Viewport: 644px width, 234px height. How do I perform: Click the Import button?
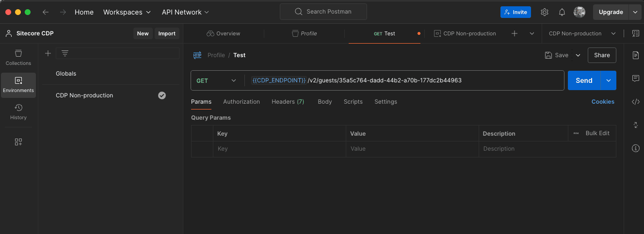[x=167, y=33]
